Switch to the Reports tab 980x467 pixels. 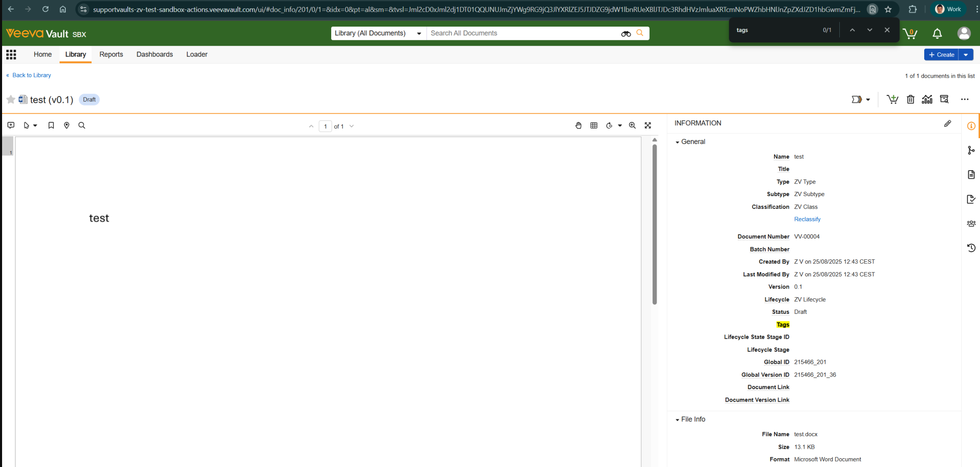tap(111, 55)
